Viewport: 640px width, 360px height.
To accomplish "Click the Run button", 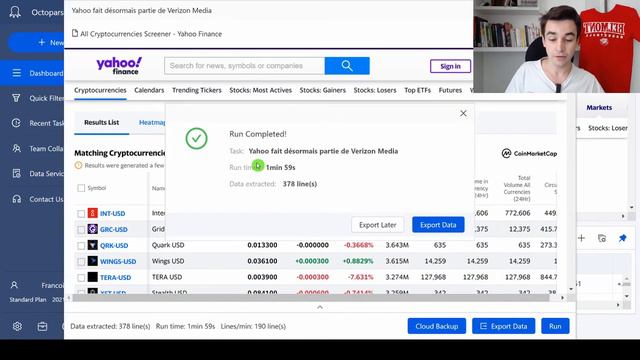I will click(555, 326).
